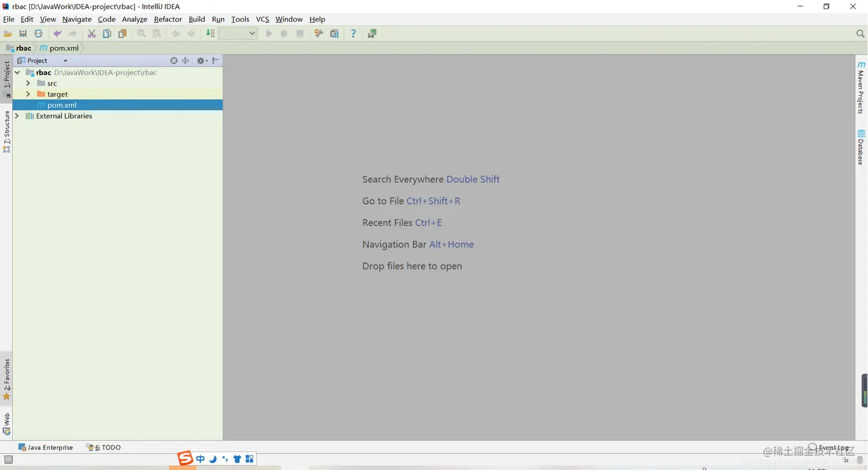Click the Make Project build icon
Image resolution: width=868 pixels, height=470 pixels.
click(x=211, y=34)
